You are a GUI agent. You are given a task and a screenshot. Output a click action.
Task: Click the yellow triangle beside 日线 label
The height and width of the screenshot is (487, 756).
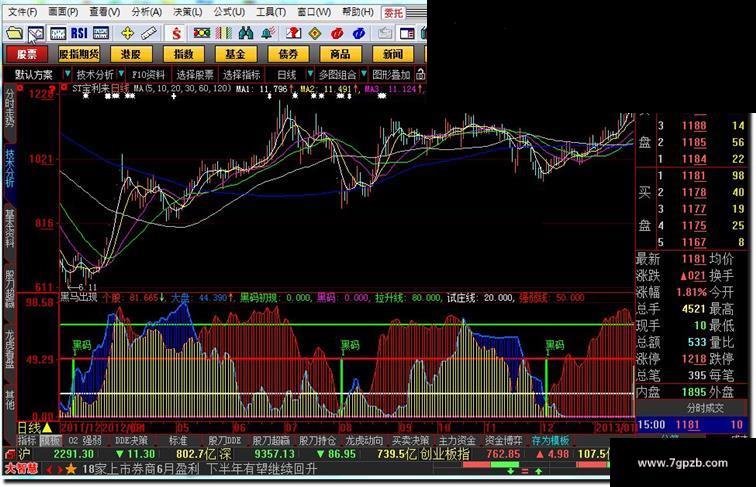pos(47,427)
